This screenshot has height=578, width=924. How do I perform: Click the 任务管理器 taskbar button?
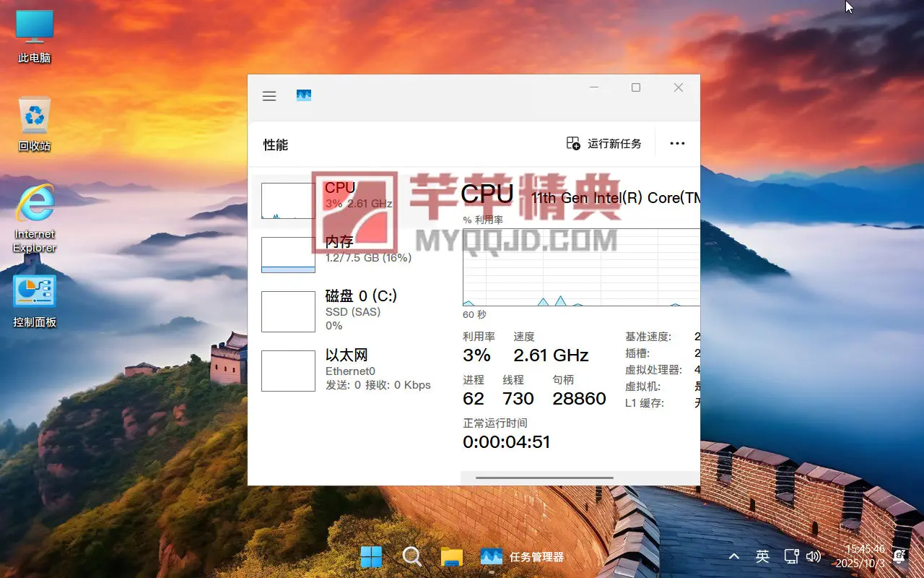coord(523,556)
